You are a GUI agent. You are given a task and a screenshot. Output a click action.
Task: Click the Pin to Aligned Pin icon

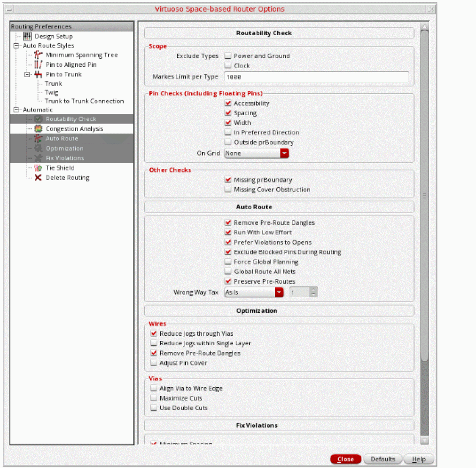coord(38,65)
